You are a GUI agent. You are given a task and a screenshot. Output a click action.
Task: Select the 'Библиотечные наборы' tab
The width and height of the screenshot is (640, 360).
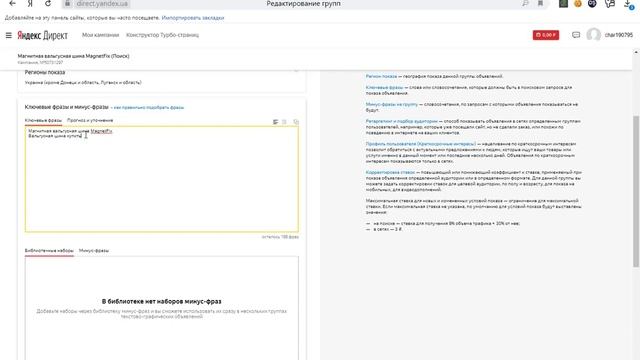click(x=49, y=251)
